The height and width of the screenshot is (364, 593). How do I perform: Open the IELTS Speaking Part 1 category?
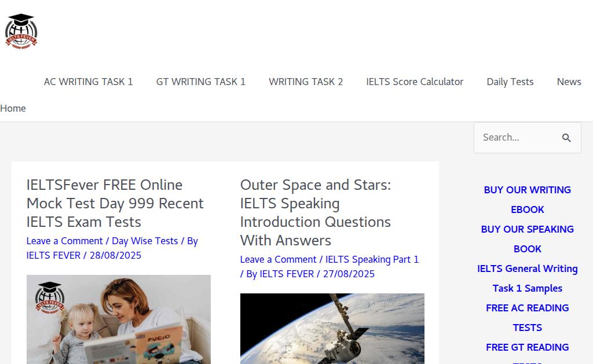(372, 260)
